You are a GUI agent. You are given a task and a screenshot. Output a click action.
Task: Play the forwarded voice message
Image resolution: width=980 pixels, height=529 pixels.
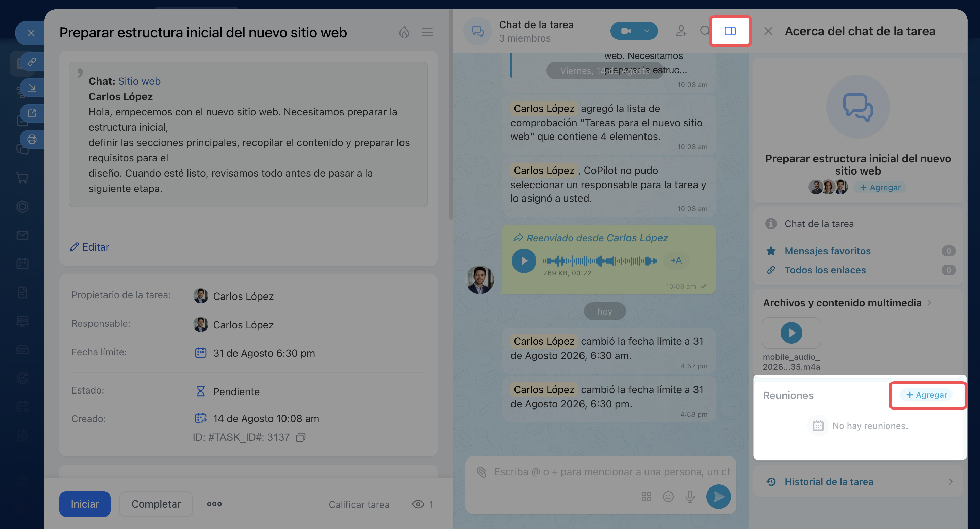[523, 261]
